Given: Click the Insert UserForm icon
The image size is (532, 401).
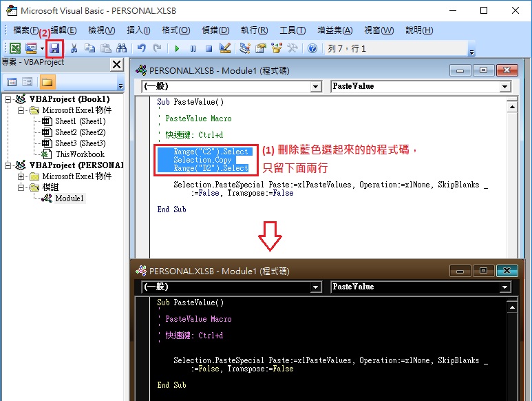Looking at the screenshot, I should click(x=31, y=48).
